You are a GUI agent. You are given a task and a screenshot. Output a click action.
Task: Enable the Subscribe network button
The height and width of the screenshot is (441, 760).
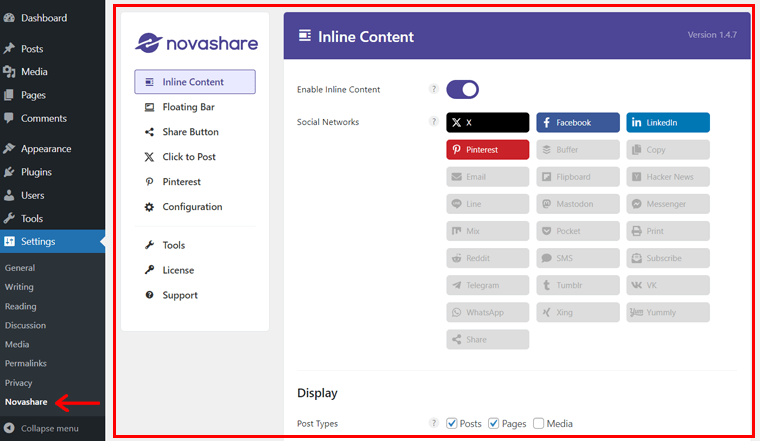click(x=668, y=258)
